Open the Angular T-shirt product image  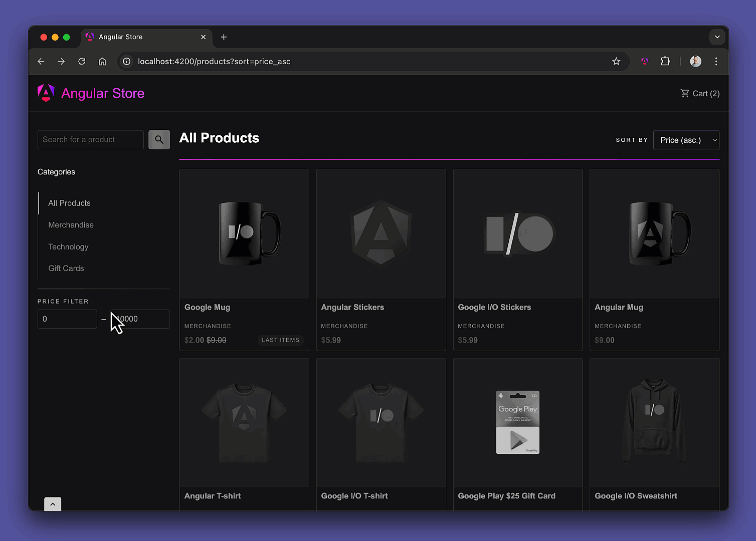[x=244, y=423]
